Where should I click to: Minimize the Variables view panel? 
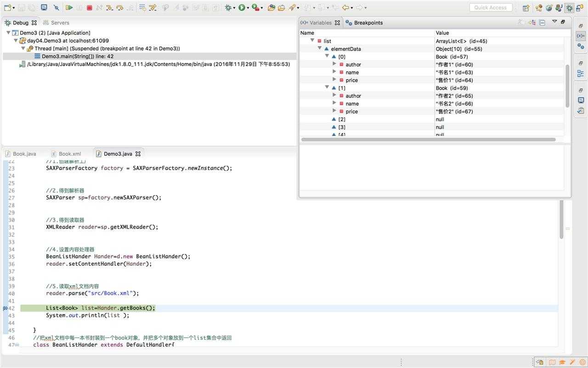(x=563, y=22)
